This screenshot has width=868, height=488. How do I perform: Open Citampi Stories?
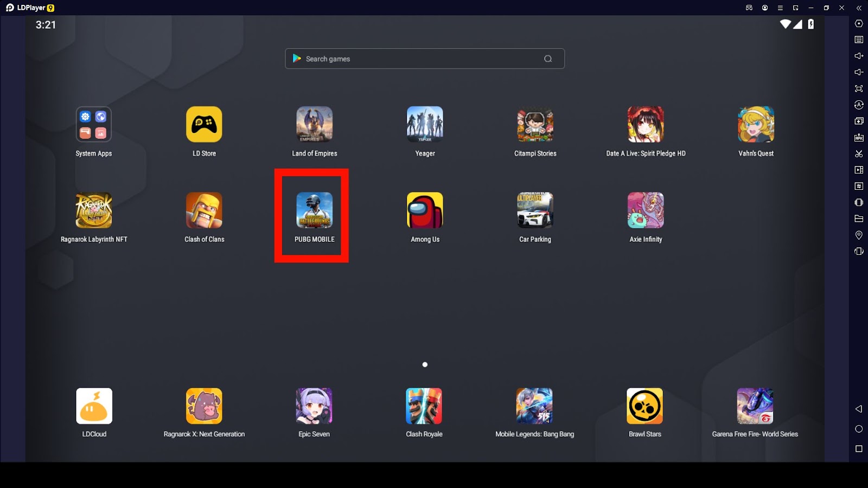click(535, 124)
